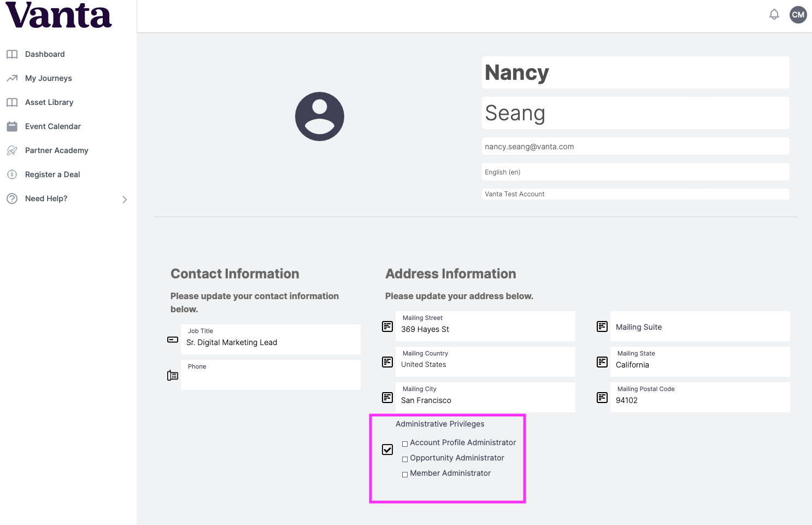
Task: Go to Dashboard
Action: click(x=45, y=54)
